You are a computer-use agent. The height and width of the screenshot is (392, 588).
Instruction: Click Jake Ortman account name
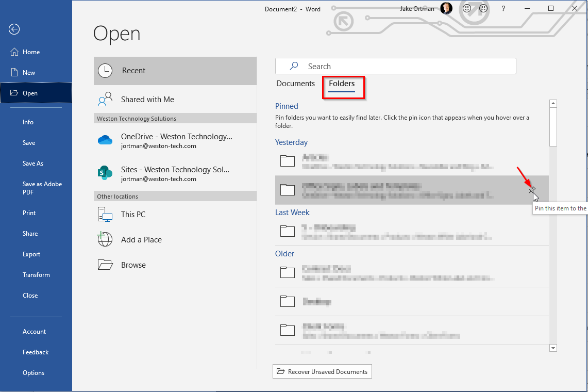point(417,9)
